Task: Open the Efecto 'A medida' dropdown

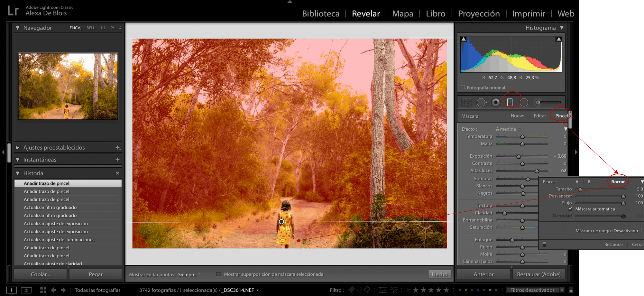Action: [509, 129]
